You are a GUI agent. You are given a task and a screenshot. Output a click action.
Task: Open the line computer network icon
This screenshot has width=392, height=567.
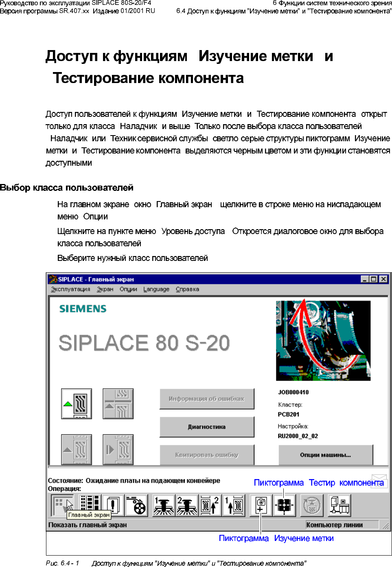click(x=339, y=506)
